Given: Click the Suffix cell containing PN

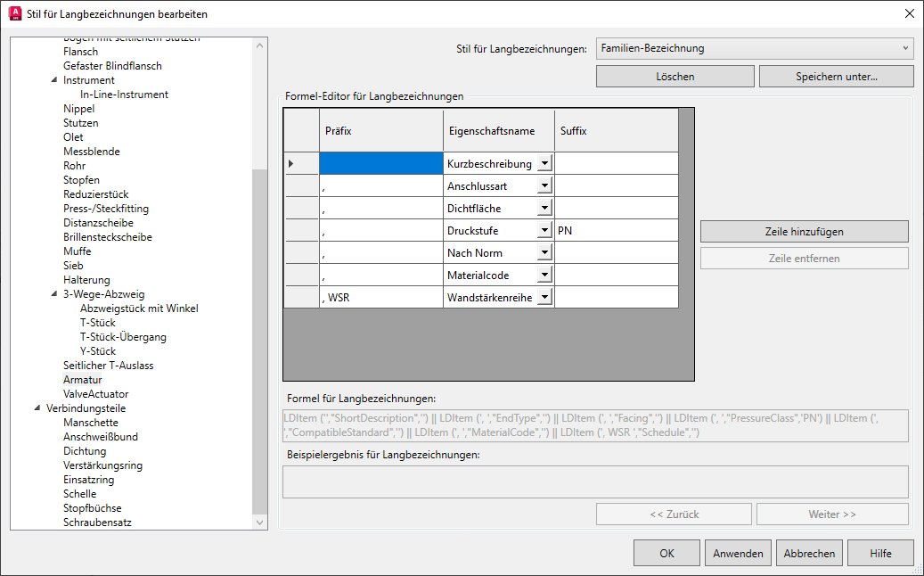Looking at the screenshot, I should click(617, 231).
